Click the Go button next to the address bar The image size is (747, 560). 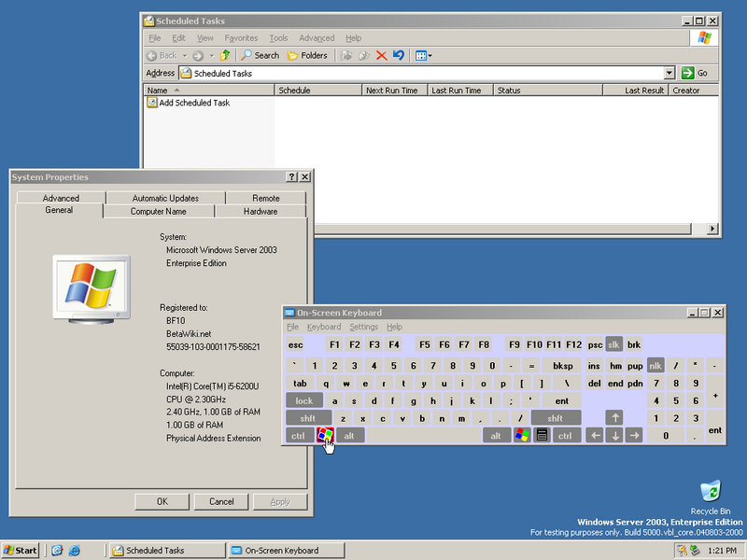(695, 73)
